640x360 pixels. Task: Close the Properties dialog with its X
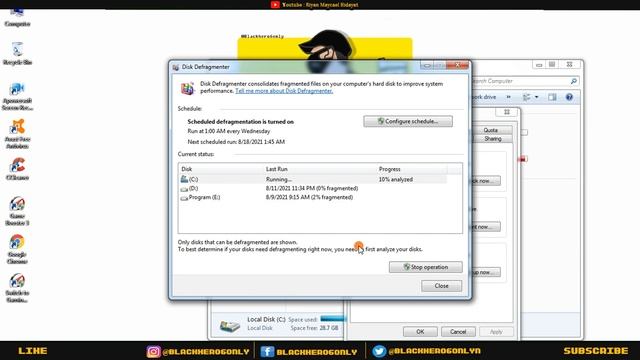507,112
